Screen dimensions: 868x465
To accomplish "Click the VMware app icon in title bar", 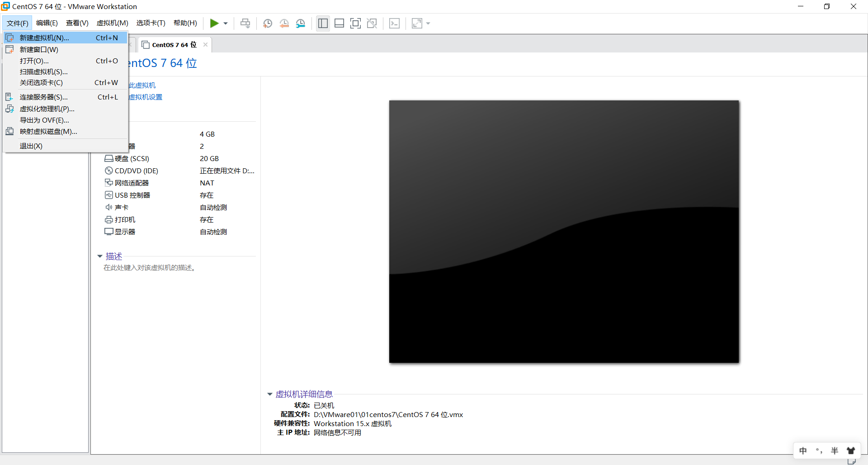I will 5,6.
